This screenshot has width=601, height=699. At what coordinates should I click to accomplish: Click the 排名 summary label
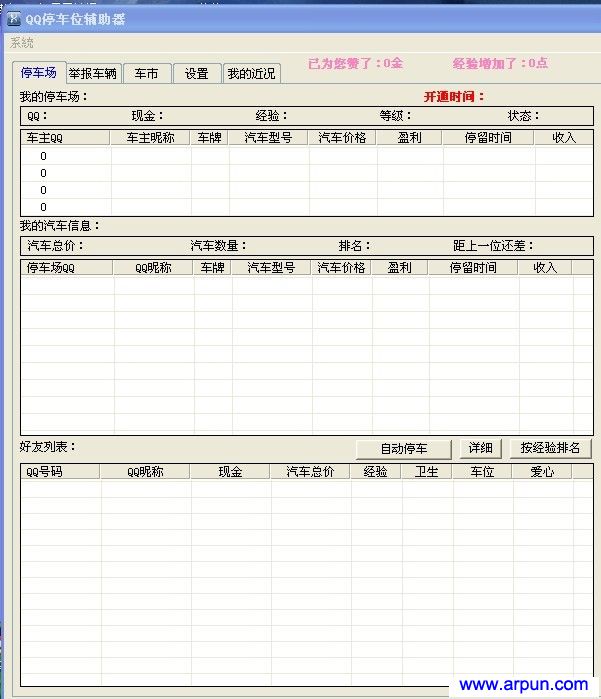click(354, 246)
